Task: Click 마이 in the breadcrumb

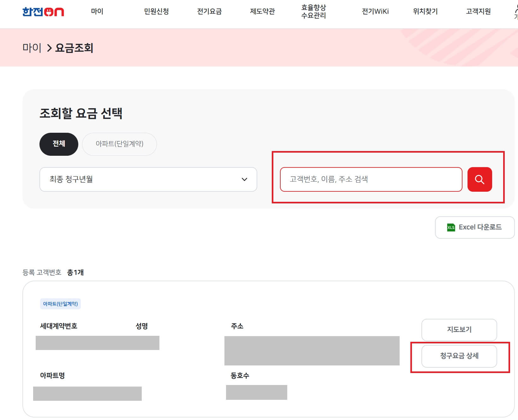Action: coord(32,48)
